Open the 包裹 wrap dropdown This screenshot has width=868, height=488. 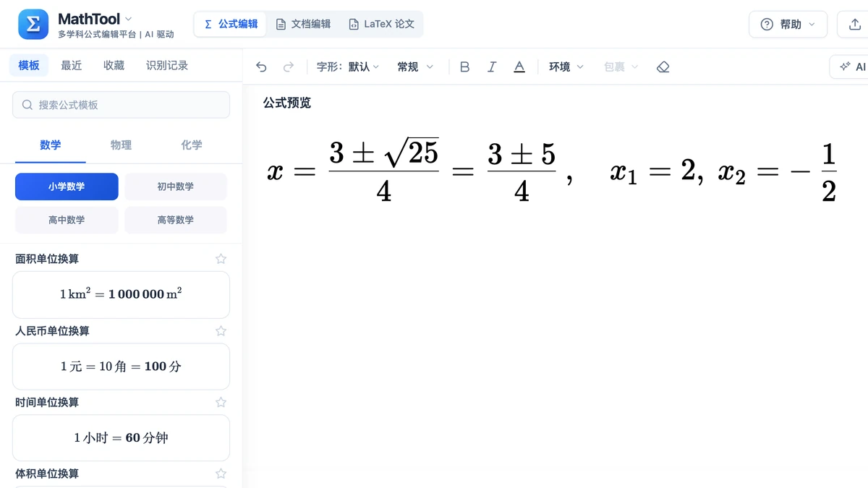621,67
